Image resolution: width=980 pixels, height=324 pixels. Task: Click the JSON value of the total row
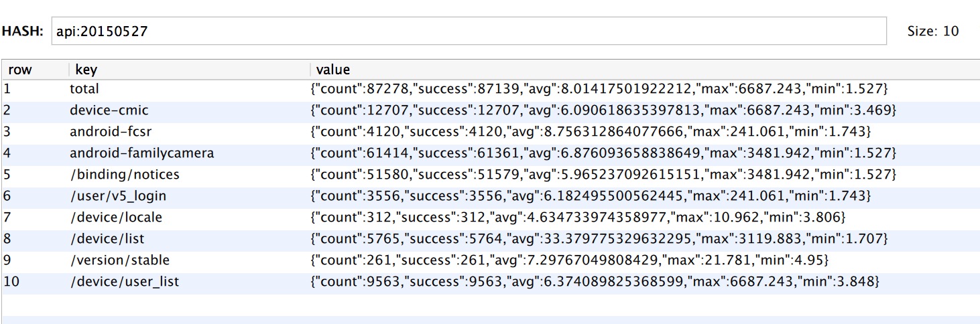600,88
